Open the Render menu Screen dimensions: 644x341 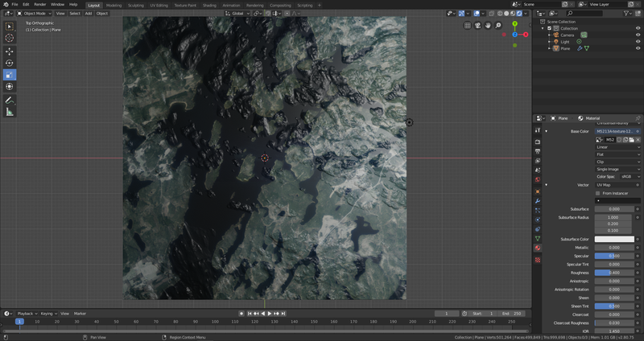pyautogui.click(x=39, y=5)
